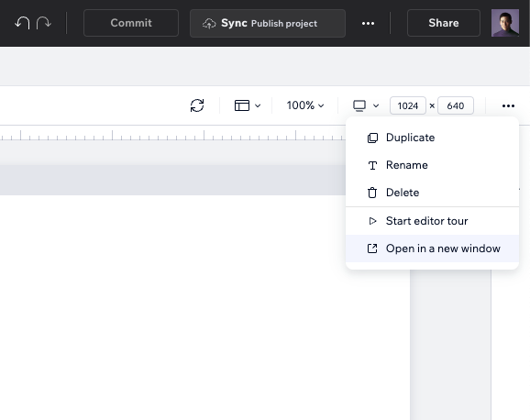Screen dimensions: 530x420
Task: Click the undo arrow icon
Action: [x=22, y=23]
